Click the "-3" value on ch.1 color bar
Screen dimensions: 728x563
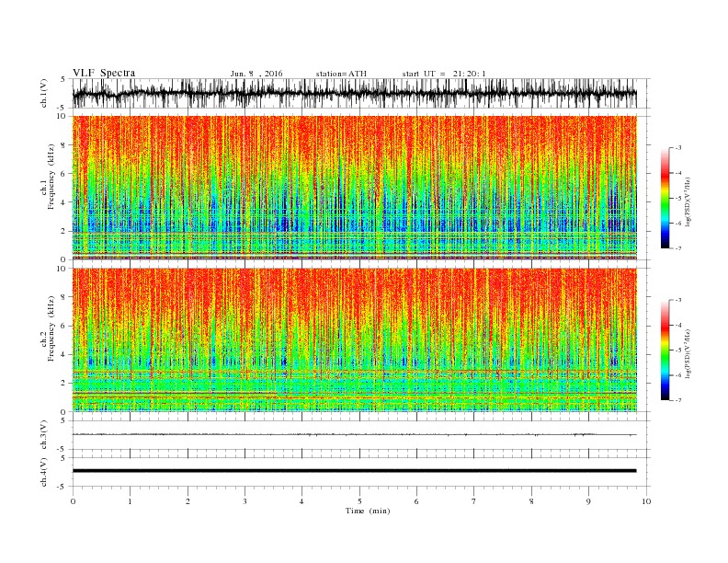coord(678,148)
